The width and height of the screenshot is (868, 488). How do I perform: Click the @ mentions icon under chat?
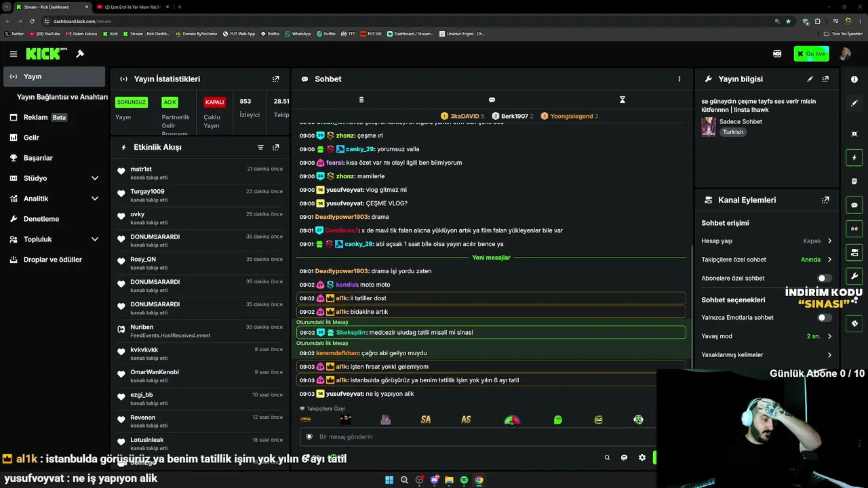click(625, 457)
